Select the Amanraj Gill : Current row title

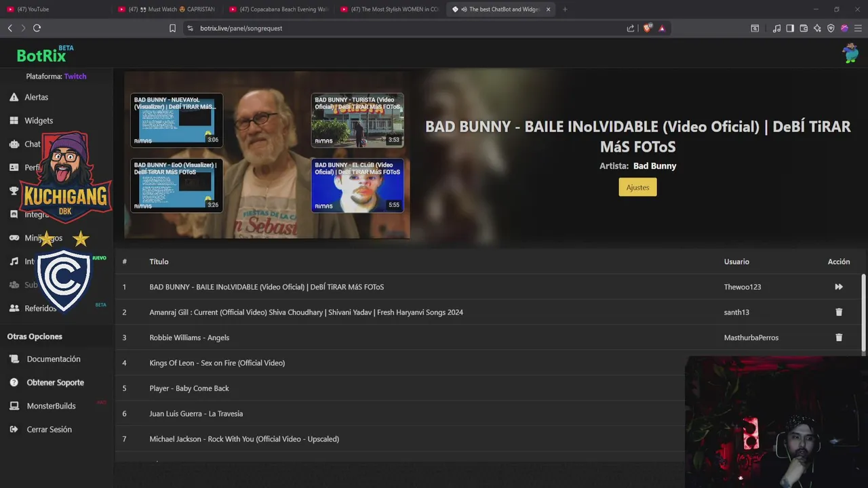click(x=306, y=312)
